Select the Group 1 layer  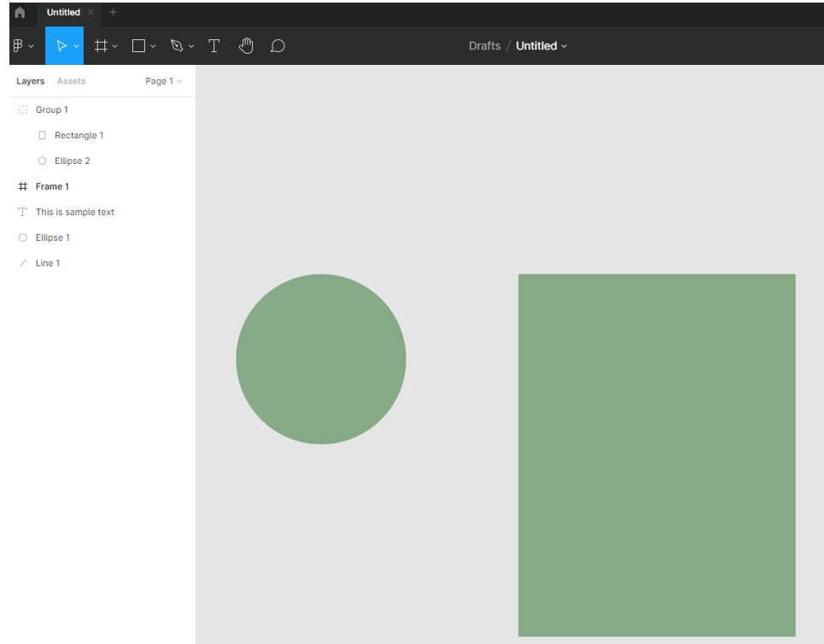(51, 109)
